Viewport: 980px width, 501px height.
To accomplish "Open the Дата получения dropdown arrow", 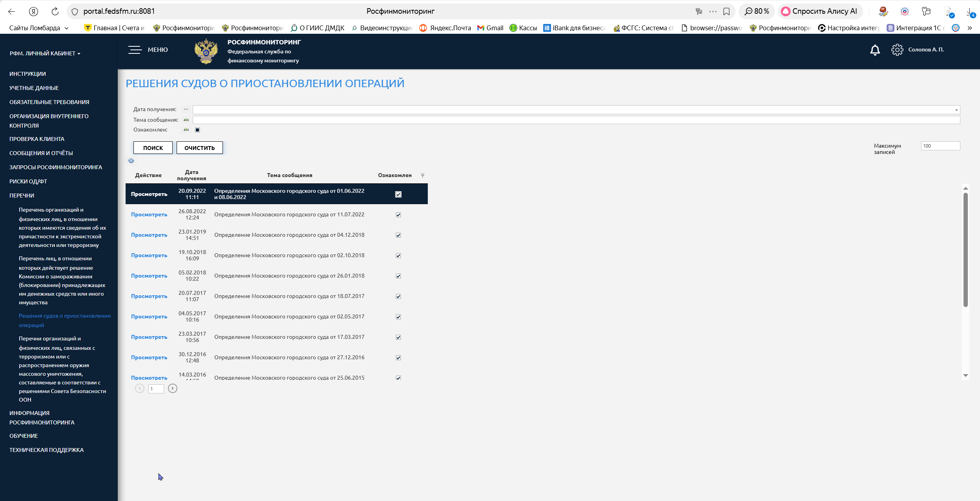I will tap(956, 110).
